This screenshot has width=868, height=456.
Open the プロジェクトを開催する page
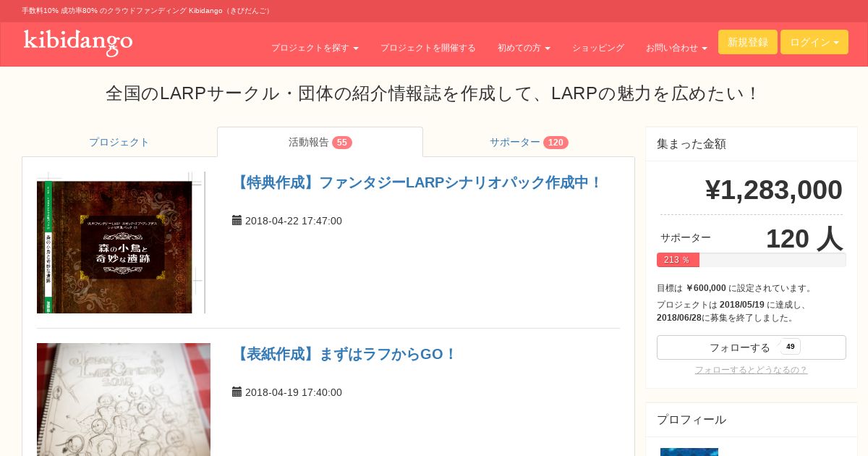point(428,48)
